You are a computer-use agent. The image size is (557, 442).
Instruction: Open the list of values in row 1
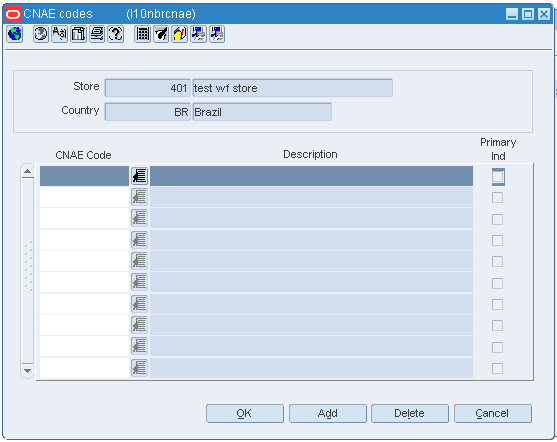[x=140, y=176]
